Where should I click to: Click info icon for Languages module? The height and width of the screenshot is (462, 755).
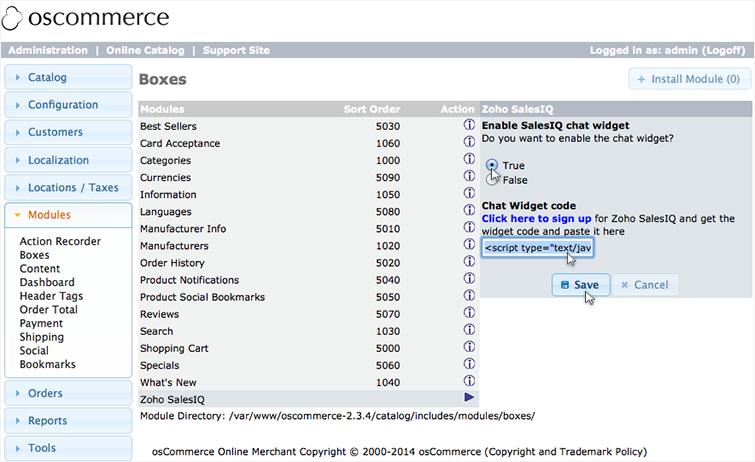[469, 210]
